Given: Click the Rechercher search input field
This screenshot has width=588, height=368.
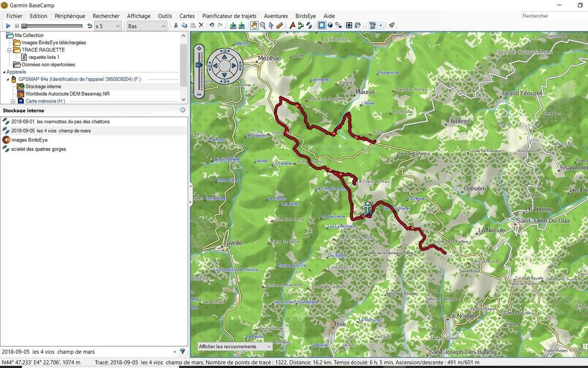Looking at the screenshot, I should coord(554,16).
